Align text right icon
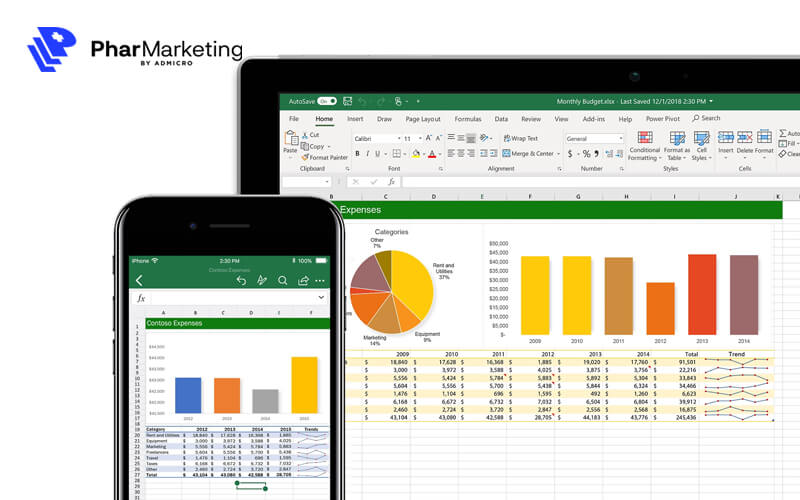This screenshot has height=500, width=800. (471, 153)
